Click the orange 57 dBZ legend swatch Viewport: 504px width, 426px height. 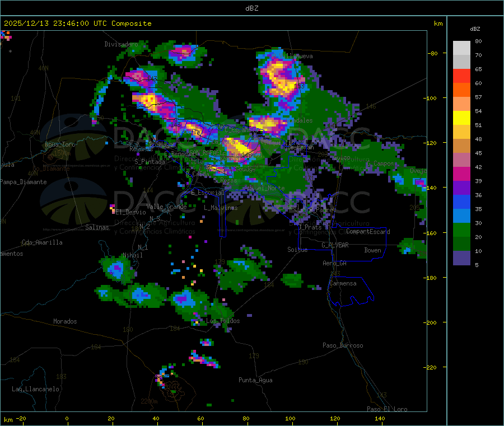[x=461, y=90]
